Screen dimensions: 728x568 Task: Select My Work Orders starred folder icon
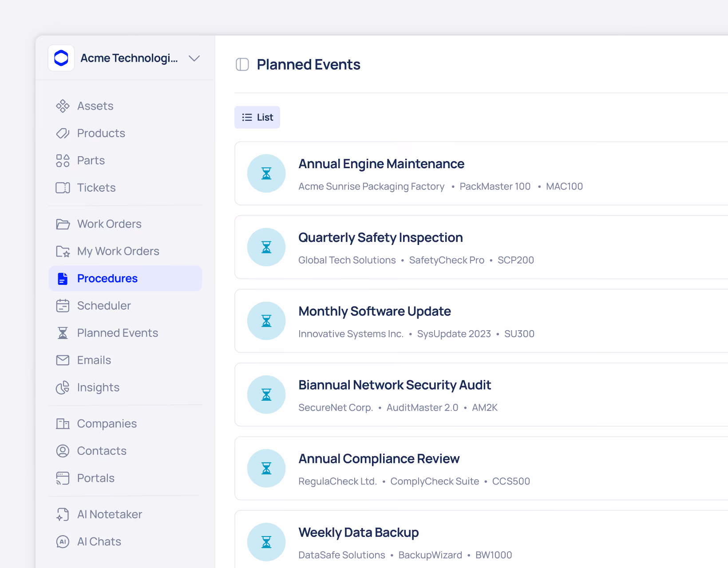point(63,251)
